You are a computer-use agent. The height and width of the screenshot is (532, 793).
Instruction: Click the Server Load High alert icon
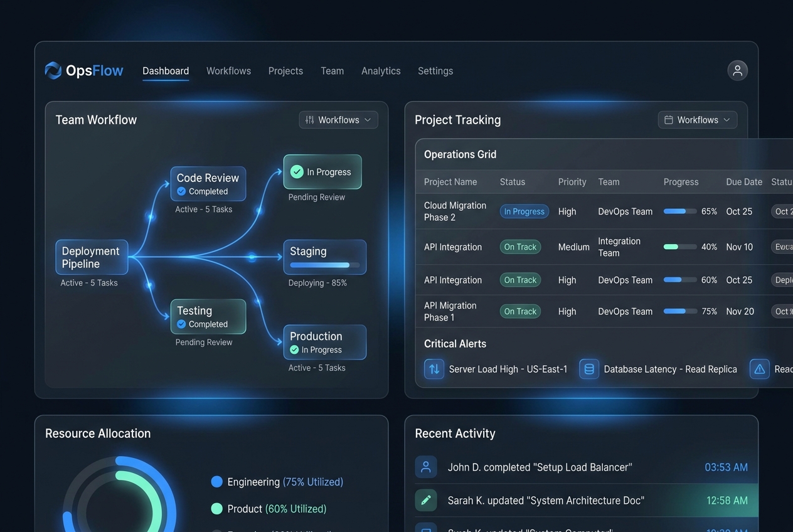pos(434,369)
